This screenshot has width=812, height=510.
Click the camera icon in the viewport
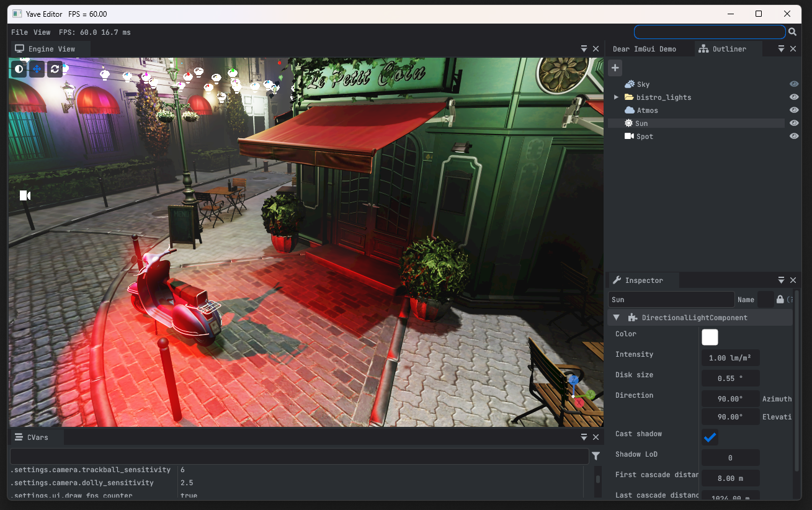[25, 195]
